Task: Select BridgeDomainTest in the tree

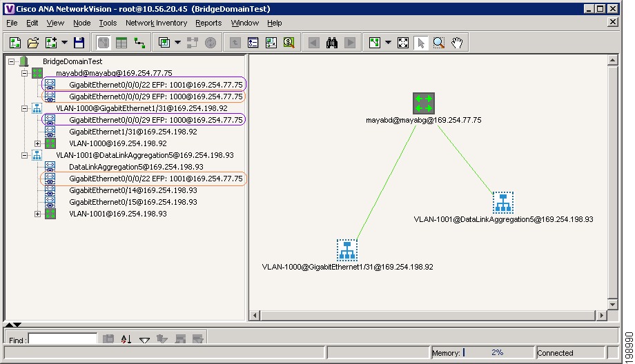Action: 72,61
